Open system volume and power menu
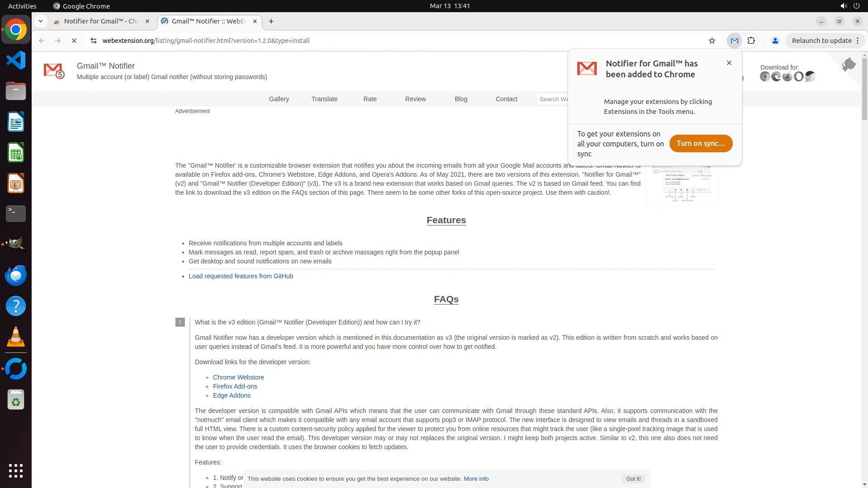 click(x=849, y=6)
